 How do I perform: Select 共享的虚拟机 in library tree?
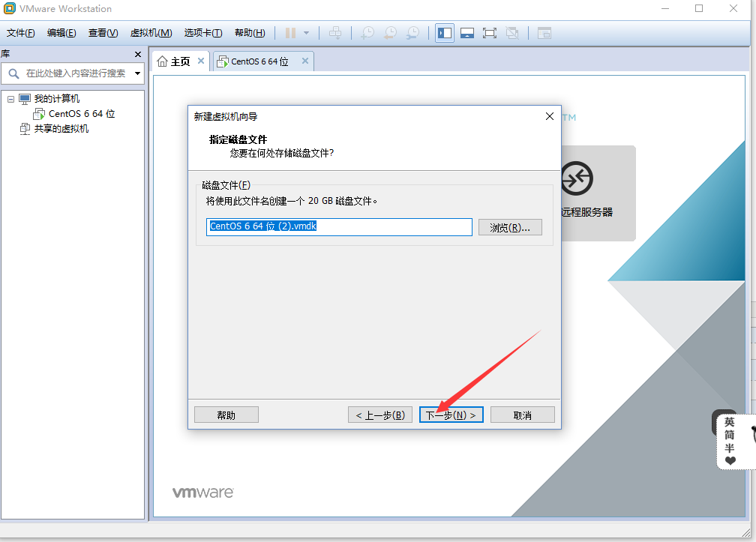(61, 129)
